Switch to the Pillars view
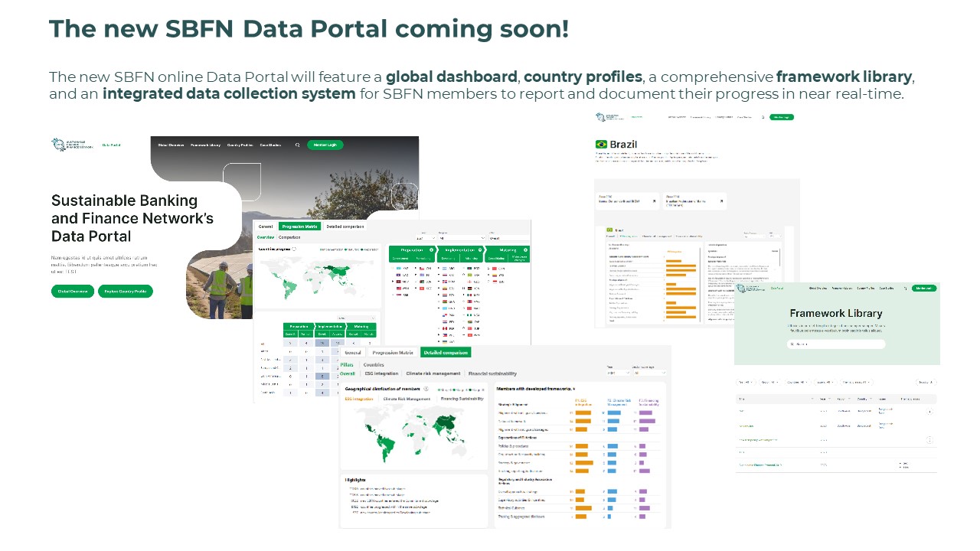Image resolution: width=980 pixels, height=551 pixels. coord(347,365)
